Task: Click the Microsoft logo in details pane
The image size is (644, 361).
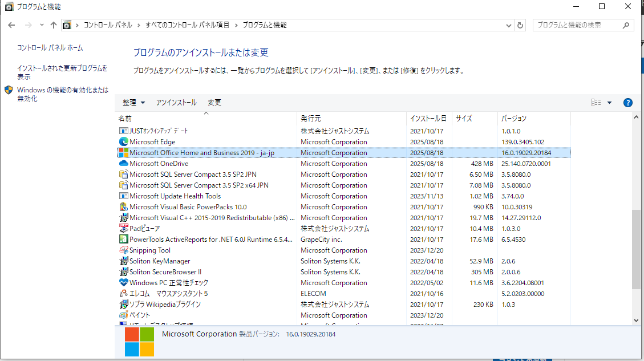Action: (x=139, y=342)
